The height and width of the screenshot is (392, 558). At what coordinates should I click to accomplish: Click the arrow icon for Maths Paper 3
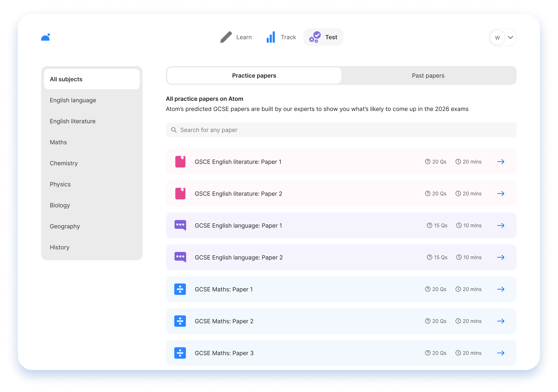tap(501, 353)
